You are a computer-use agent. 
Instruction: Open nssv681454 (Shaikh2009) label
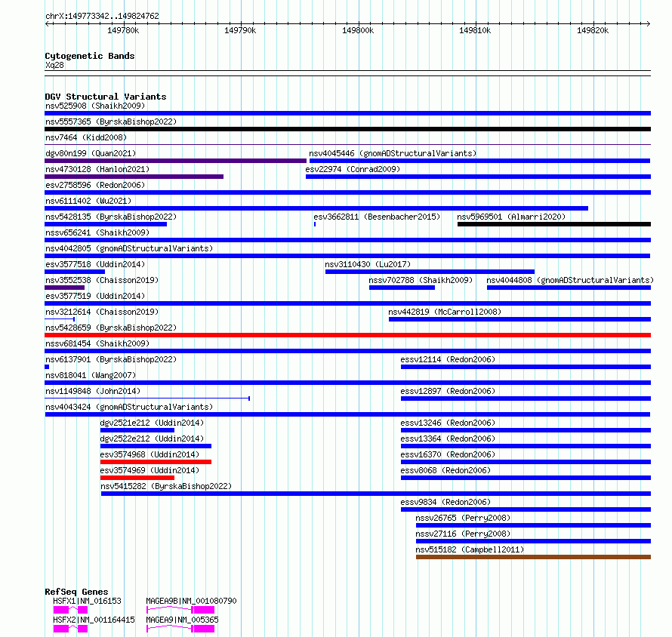[x=97, y=343]
